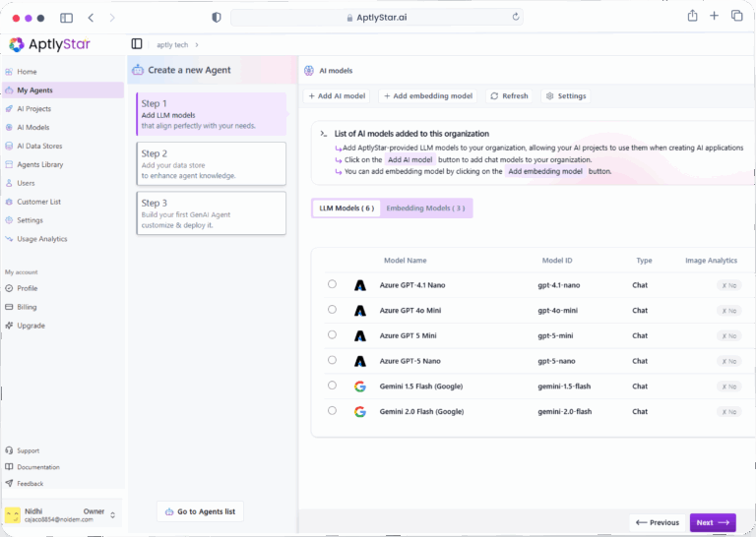The width and height of the screenshot is (756, 537).
Task: Select Step 3 Build your first GenAI Agent
Action: [x=212, y=213]
